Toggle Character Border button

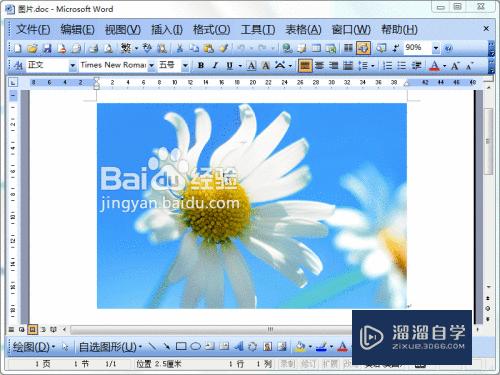(252, 66)
